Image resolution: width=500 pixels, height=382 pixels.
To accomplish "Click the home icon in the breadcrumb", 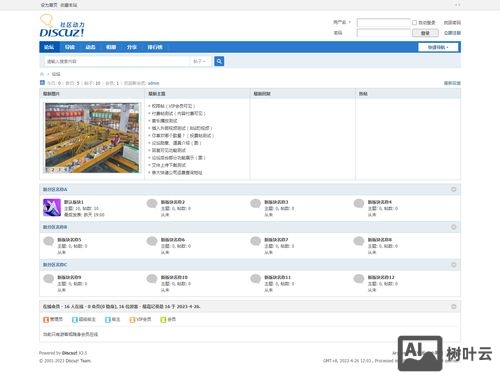I will (x=42, y=74).
